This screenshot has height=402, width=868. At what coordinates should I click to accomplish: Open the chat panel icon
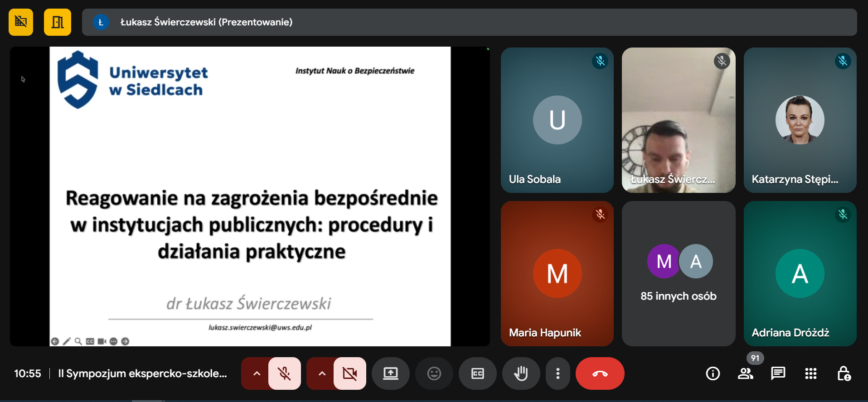[778, 373]
